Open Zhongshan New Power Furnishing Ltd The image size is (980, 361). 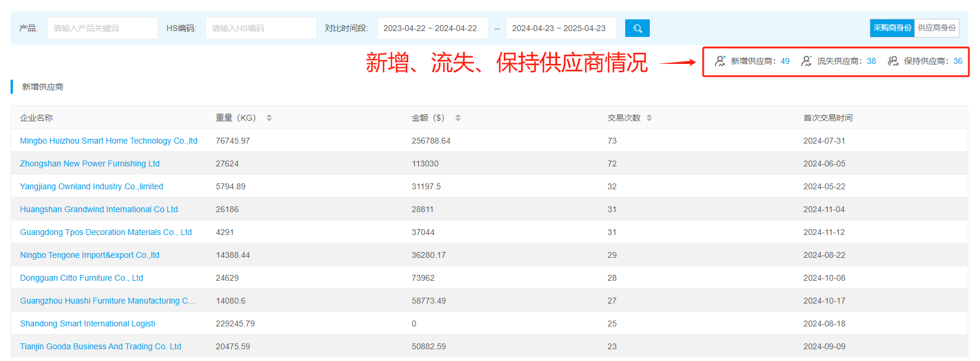90,164
